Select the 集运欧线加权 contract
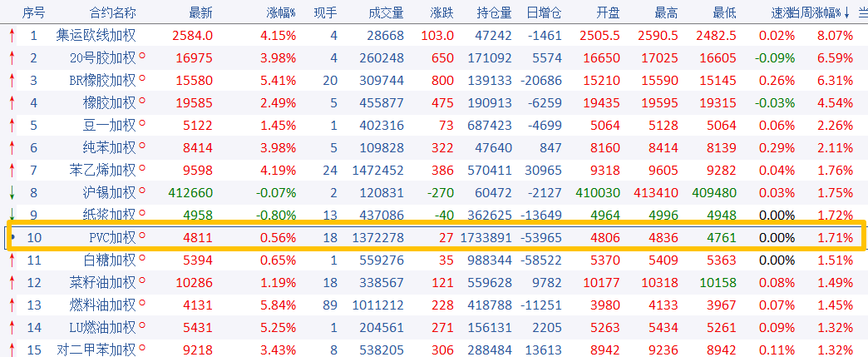 pyautogui.click(x=96, y=36)
